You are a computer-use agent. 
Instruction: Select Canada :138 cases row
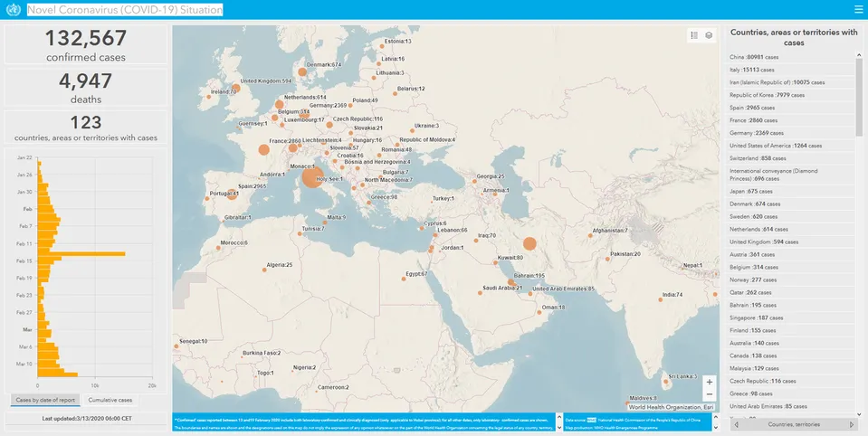tap(790, 355)
